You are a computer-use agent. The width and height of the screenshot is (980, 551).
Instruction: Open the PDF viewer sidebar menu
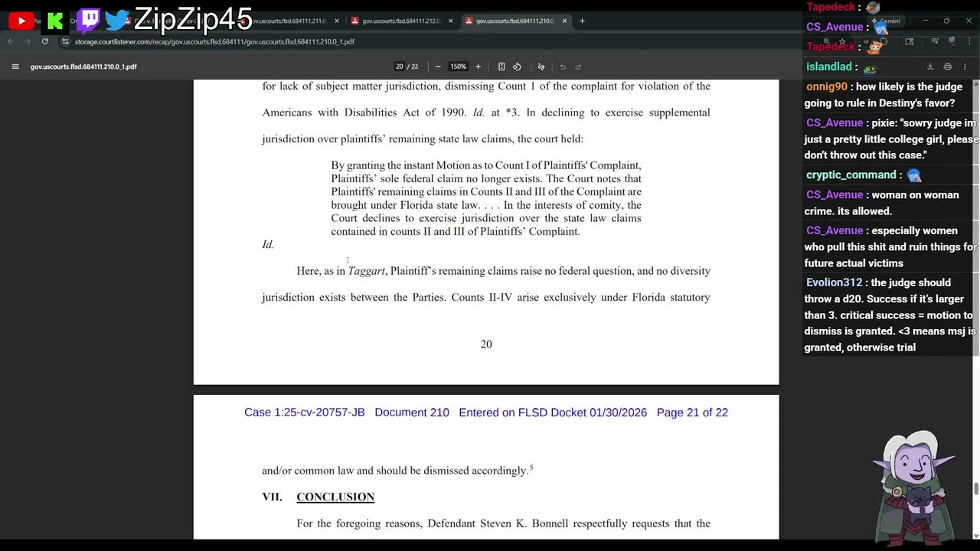coord(15,67)
